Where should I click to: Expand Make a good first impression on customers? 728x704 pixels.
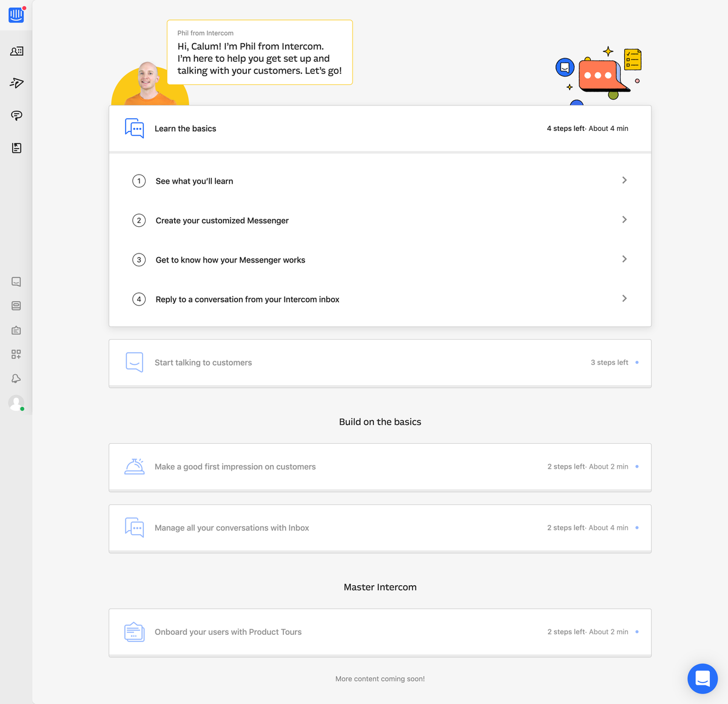click(380, 467)
